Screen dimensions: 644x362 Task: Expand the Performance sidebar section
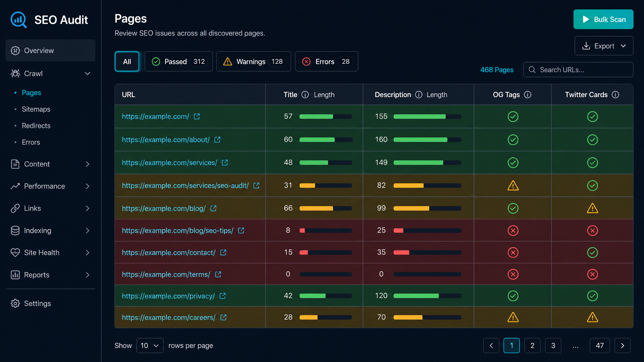tap(50, 186)
